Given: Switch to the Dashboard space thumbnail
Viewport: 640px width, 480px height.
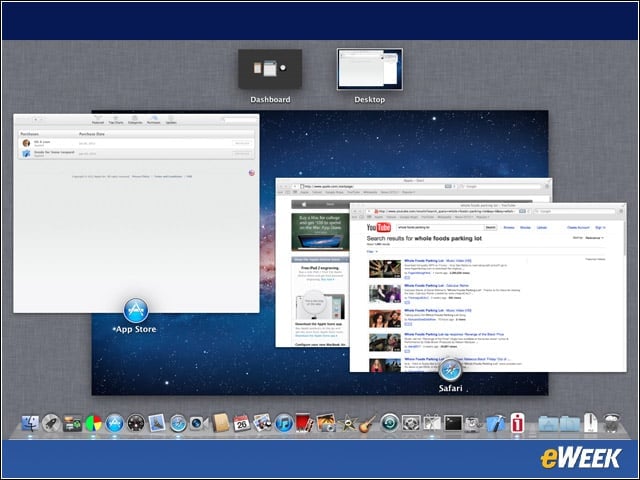Looking at the screenshot, I should click(270, 69).
